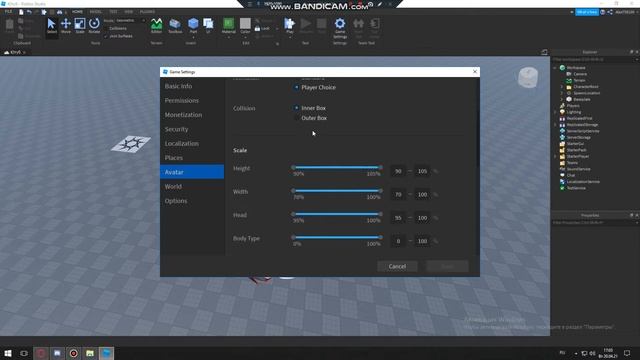Screen dimensions: 640x360
Task: Click the Height slider maximum handle
Action: coord(380,167)
